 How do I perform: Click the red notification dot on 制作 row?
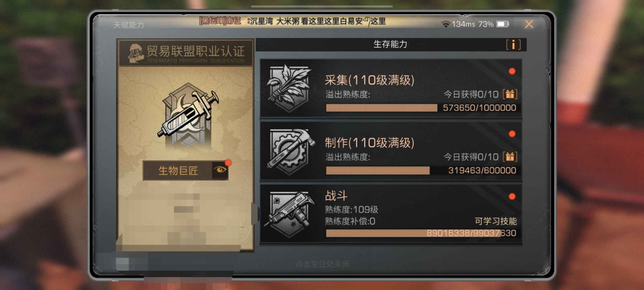click(512, 134)
